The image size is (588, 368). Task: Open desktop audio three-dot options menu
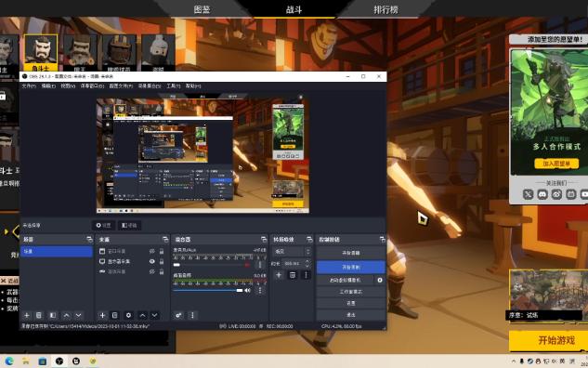point(260,290)
